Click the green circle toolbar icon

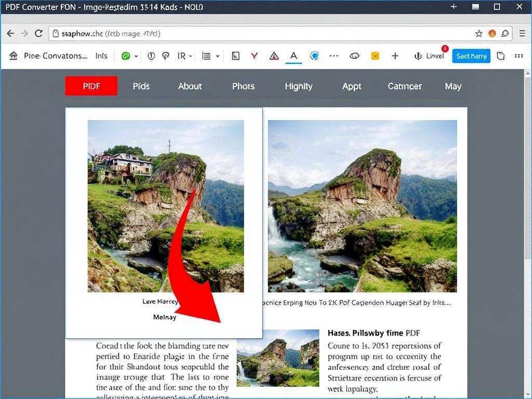(x=126, y=56)
